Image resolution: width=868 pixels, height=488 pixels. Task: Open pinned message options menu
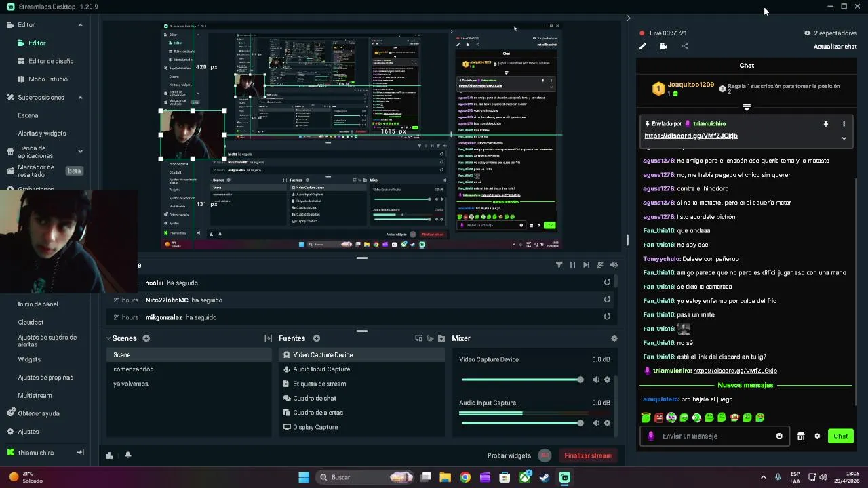[x=844, y=124]
